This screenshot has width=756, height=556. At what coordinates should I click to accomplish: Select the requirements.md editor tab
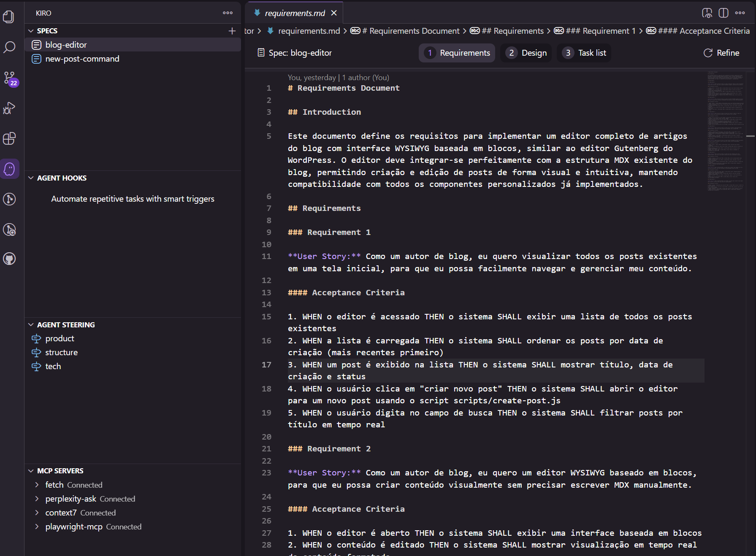(x=295, y=13)
